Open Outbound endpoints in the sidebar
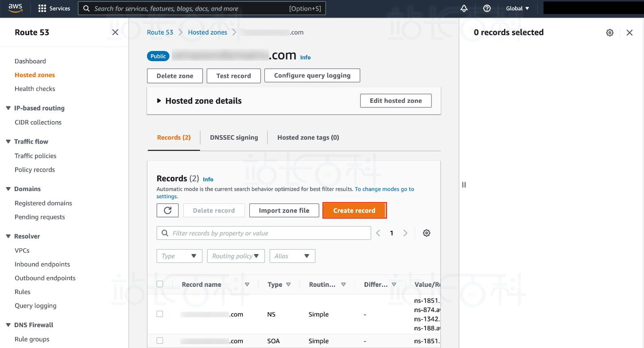Viewport: 644px width, 348px height. pyautogui.click(x=45, y=278)
